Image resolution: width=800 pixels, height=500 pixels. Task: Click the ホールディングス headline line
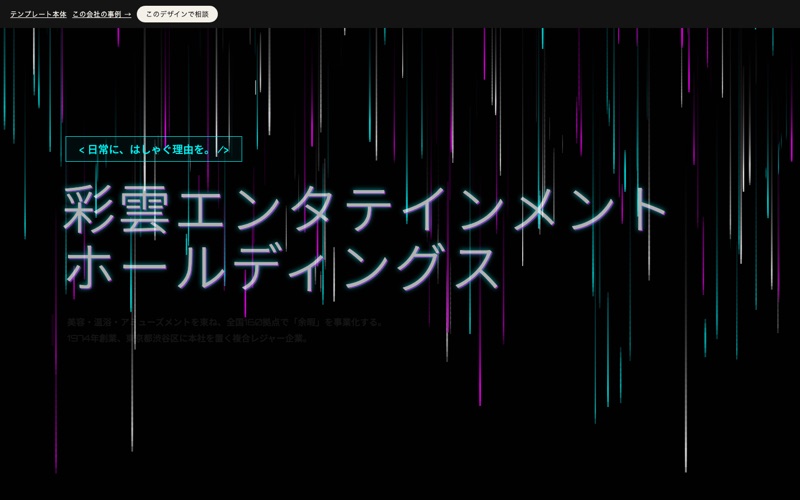[282, 268]
